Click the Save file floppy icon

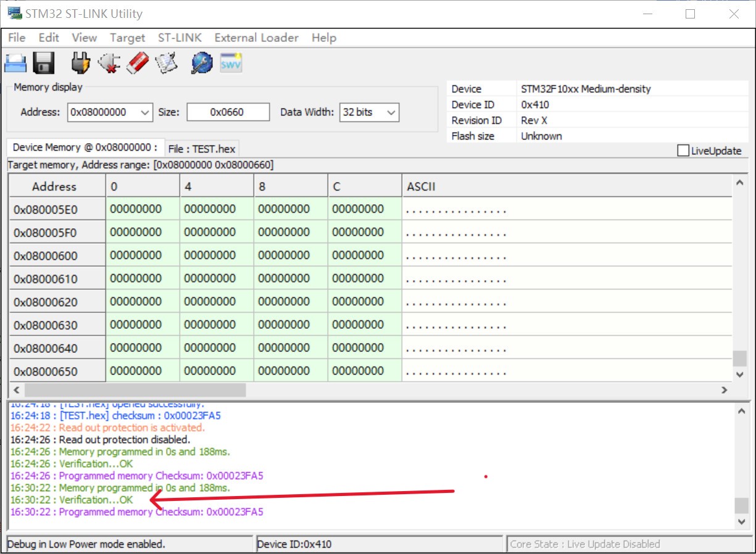click(x=44, y=63)
